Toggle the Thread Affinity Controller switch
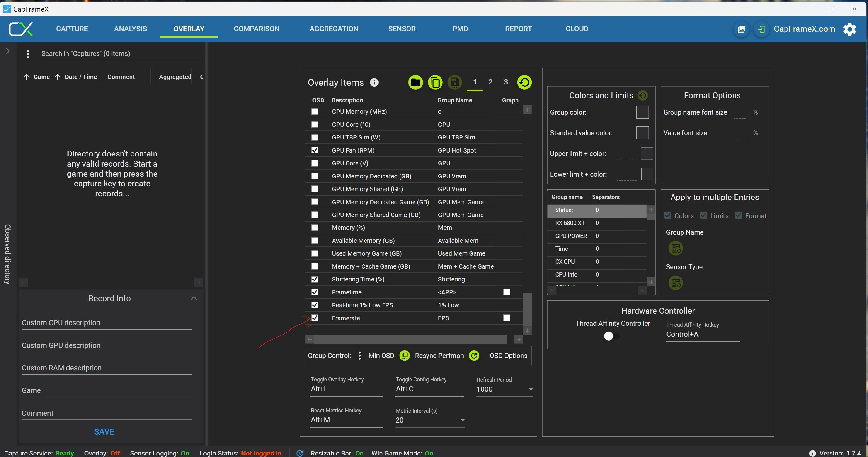 coord(611,336)
